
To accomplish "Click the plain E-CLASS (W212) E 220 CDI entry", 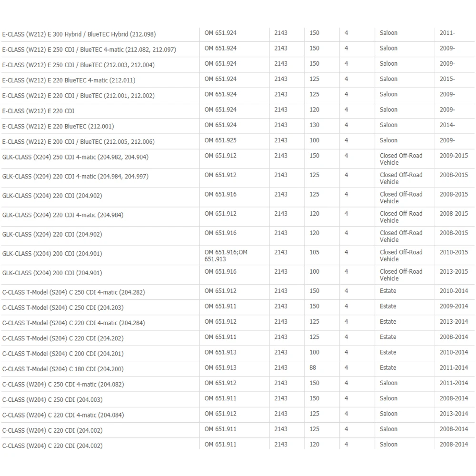I will (x=38, y=111).
